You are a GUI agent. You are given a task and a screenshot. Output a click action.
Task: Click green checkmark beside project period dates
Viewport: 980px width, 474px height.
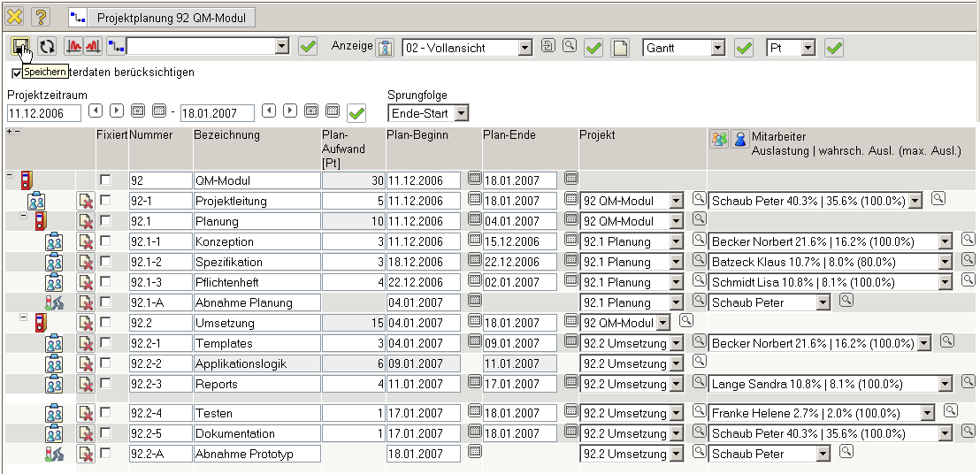(356, 113)
